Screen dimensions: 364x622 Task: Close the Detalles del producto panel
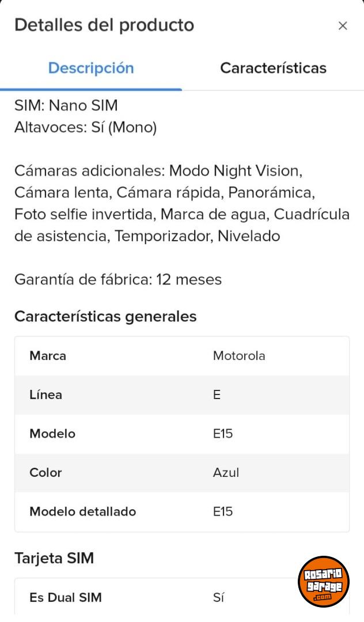pos(343,26)
